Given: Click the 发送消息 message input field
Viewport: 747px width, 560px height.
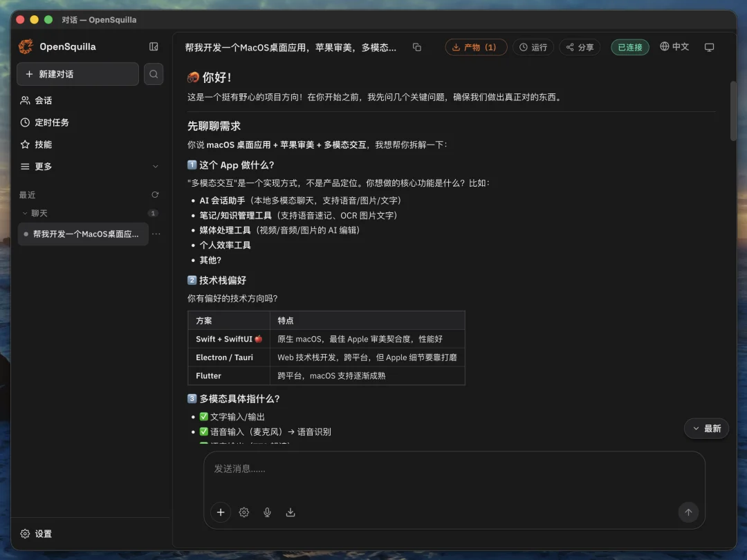Looking at the screenshot, I should click(454, 469).
